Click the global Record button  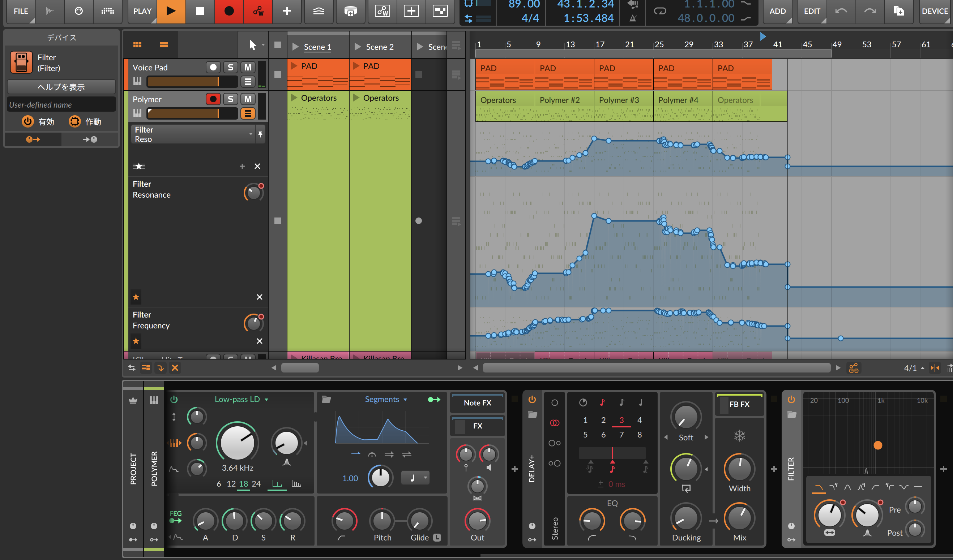coord(229,11)
